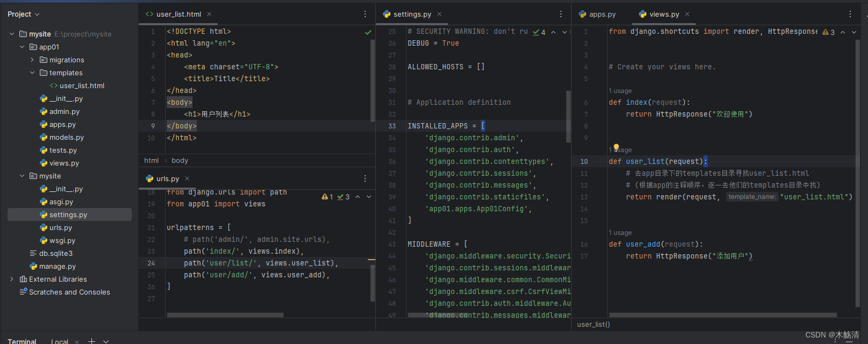Close the settings.py editor tab
This screenshot has width=868, height=344.
(439, 14)
